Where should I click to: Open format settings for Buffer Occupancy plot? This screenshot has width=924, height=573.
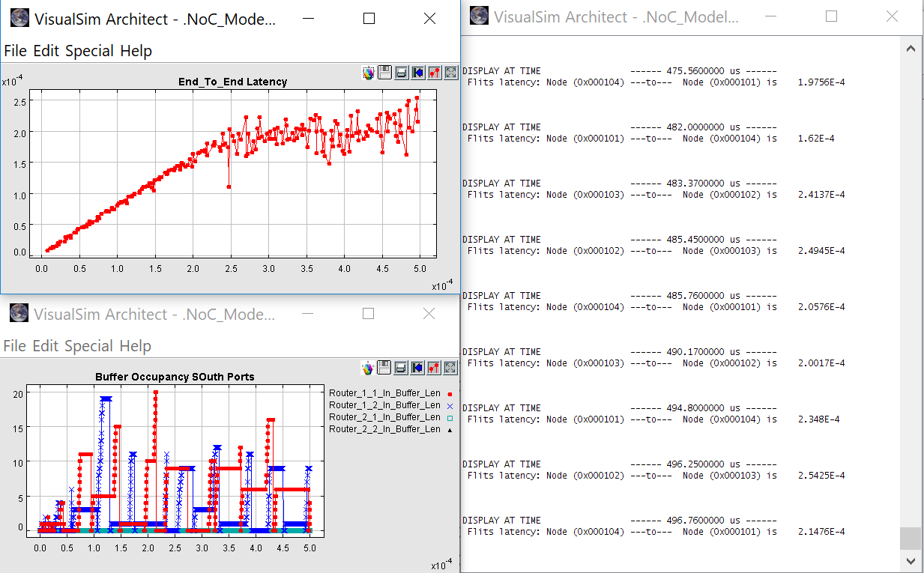(434, 368)
